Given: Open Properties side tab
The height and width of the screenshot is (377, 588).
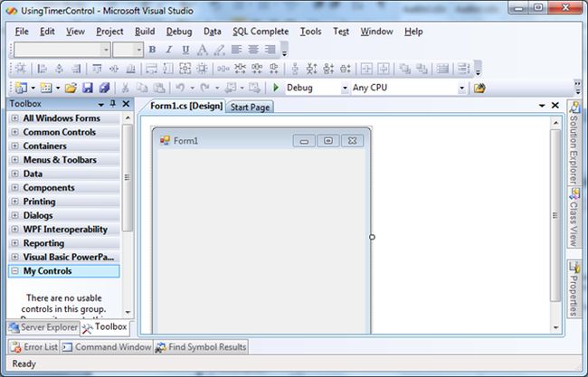Looking at the screenshot, I should 574,288.
